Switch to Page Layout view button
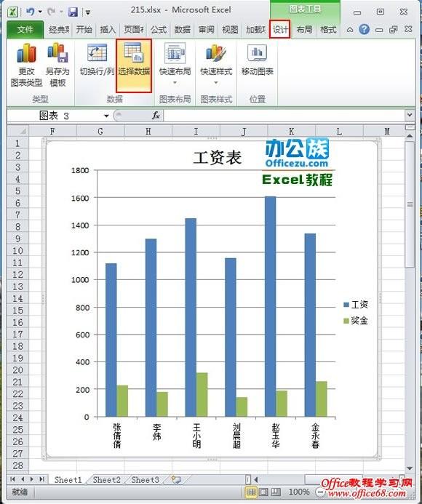422x504 pixels. point(263,492)
